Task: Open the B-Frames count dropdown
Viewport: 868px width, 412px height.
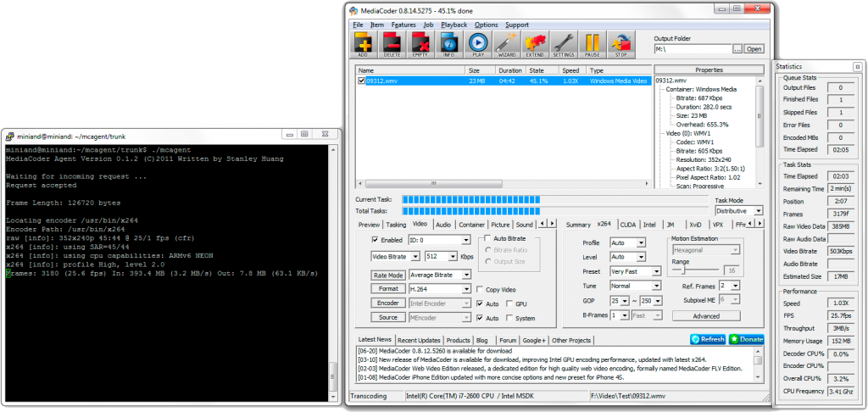Action: point(621,315)
